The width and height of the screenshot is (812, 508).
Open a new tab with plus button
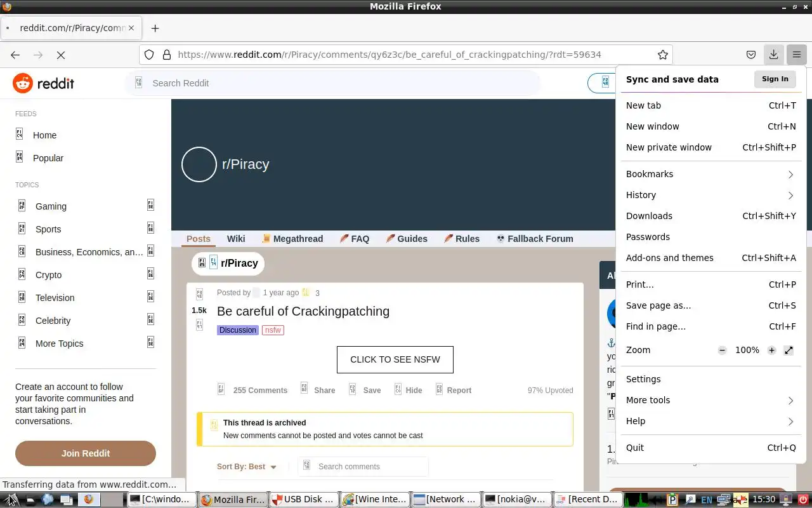(x=155, y=28)
